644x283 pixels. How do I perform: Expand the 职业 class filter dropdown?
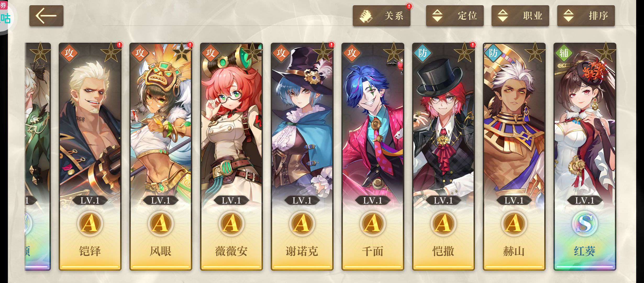point(520,16)
